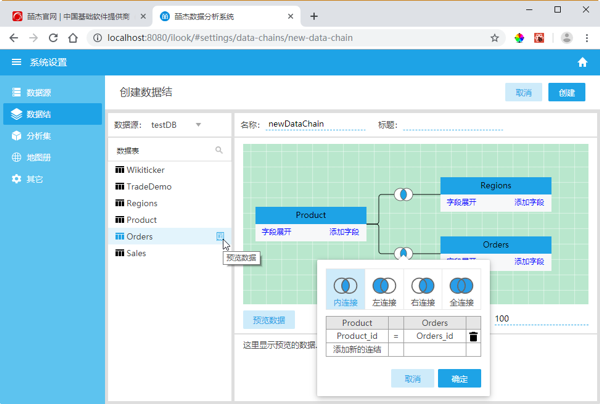Open 分析集 in the left sidebar
The image size is (600, 404).
(39, 136)
